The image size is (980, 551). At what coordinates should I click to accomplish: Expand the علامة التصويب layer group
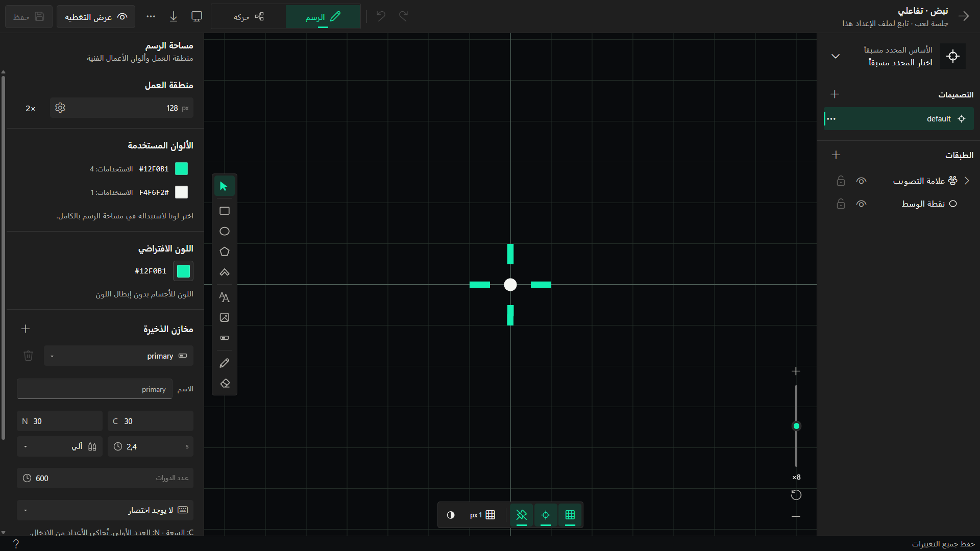click(x=967, y=181)
